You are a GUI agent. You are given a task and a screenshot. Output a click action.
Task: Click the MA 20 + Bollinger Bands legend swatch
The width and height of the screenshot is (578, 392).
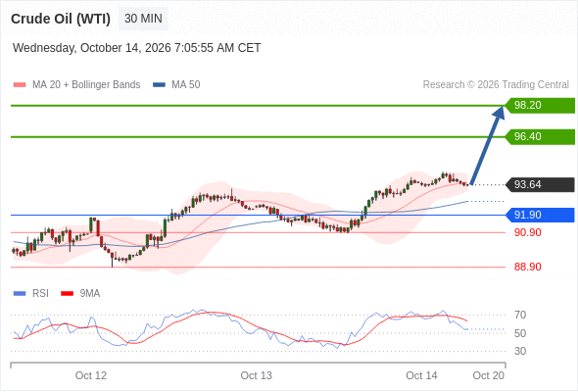point(20,85)
